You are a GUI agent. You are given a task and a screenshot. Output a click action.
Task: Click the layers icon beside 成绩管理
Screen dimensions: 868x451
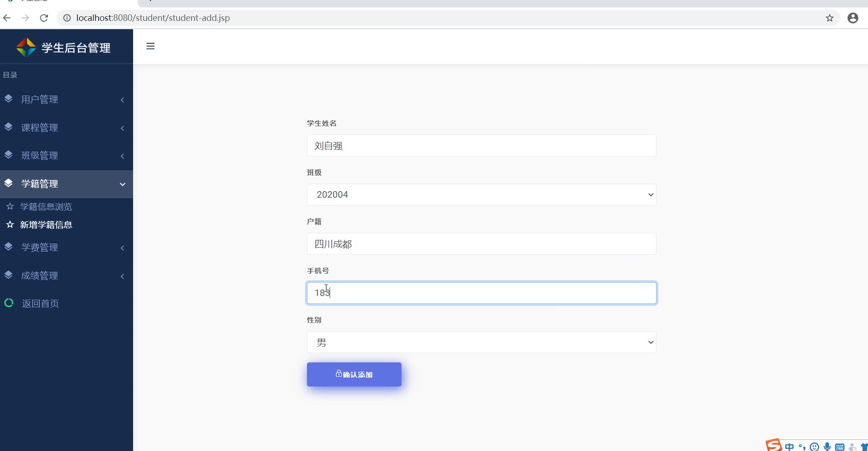[x=8, y=275]
